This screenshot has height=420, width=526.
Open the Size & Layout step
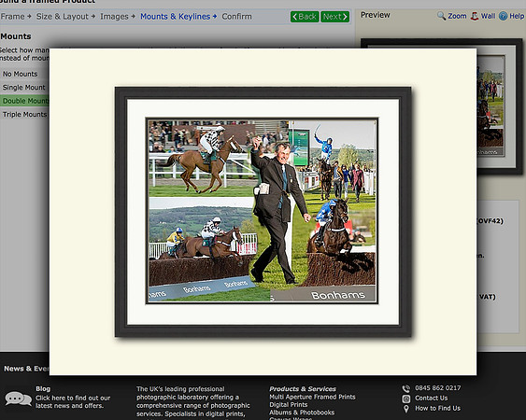click(63, 17)
